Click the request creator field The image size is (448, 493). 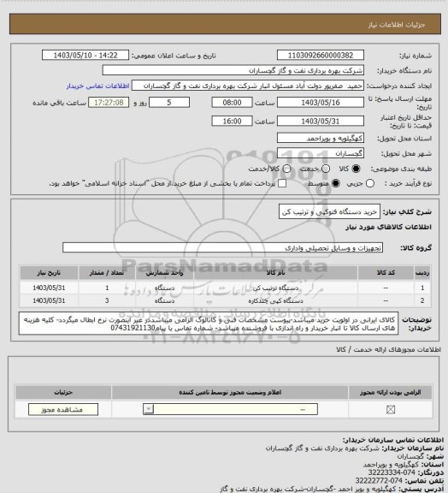(x=248, y=86)
